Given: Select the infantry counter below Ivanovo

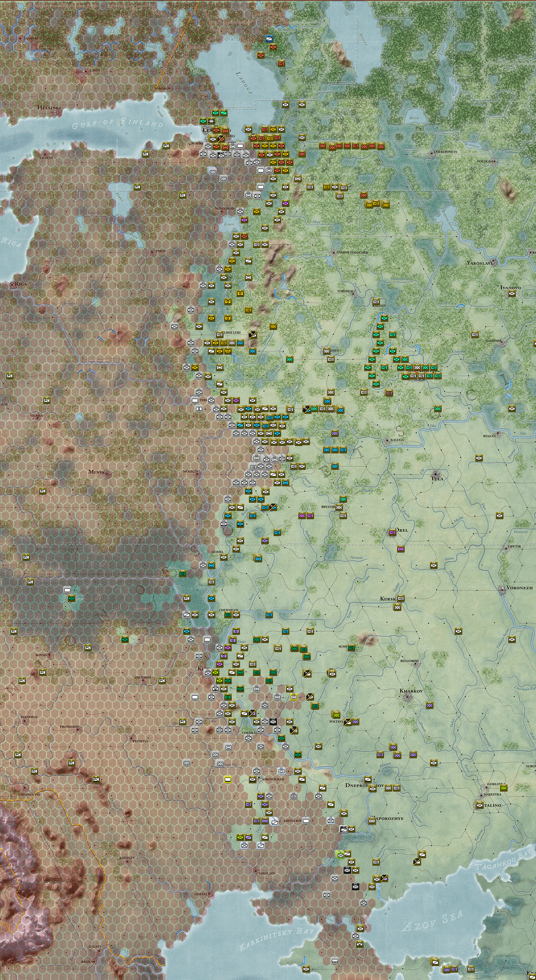Looking at the screenshot, I should coord(512,293).
